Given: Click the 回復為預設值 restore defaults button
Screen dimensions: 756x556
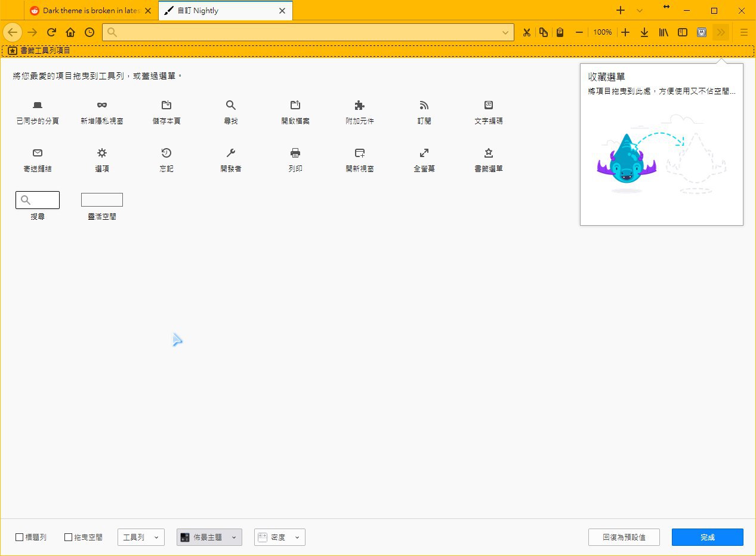Looking at the screenshot, I should [624, 537].
